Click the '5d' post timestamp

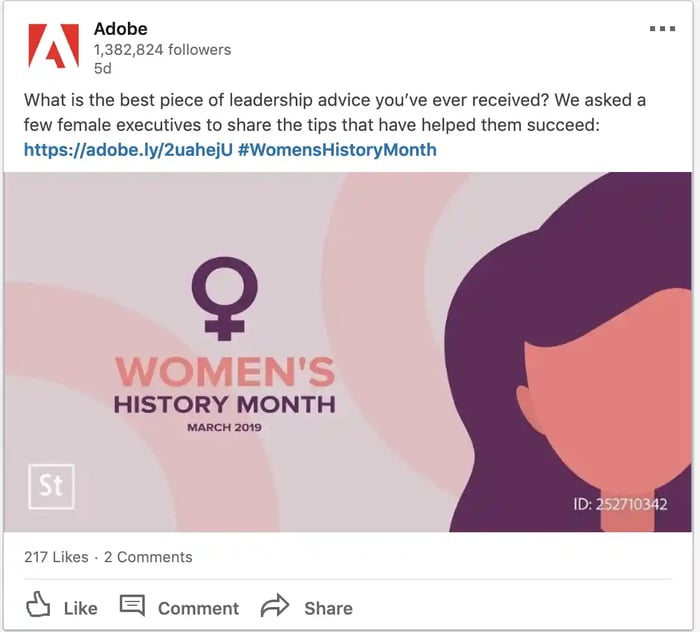(x=103, y=69)
